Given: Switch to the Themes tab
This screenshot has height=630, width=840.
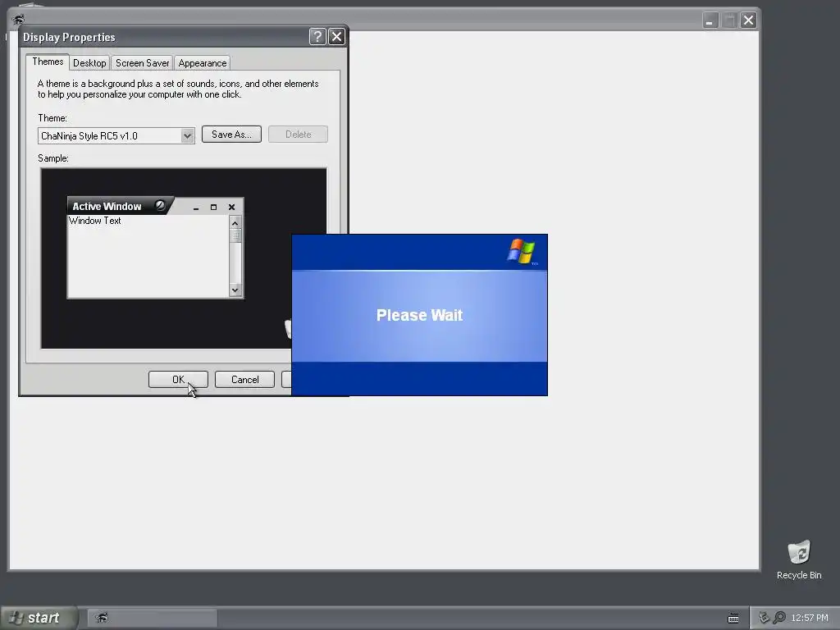Looking at the screenshot, I should (x=48, y=62).
